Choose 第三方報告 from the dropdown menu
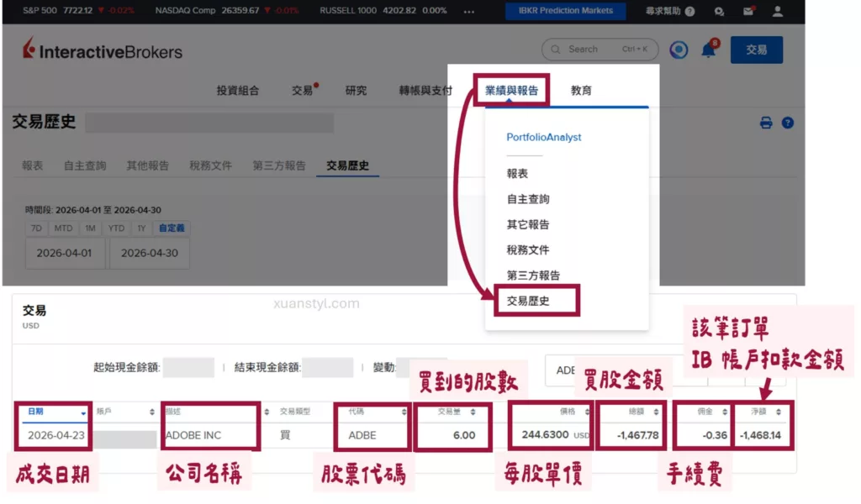Screen dimensions: 861x504 (533, 276)
